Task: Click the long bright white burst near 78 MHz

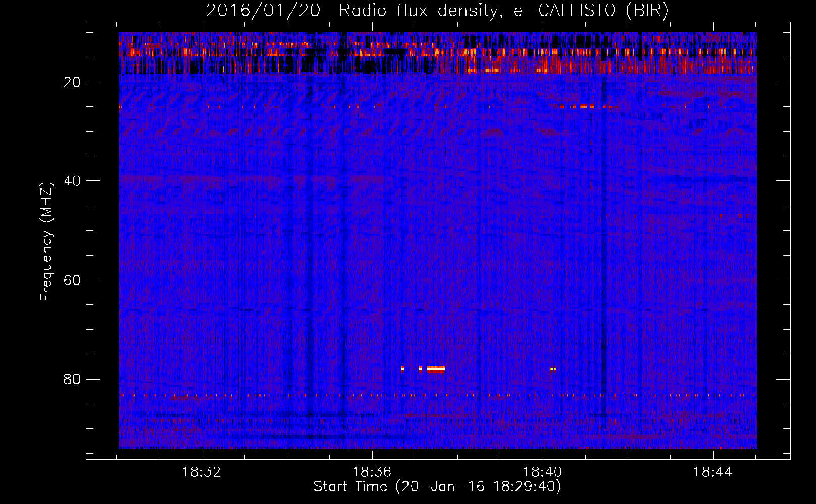Action: [x=436, y=369]
